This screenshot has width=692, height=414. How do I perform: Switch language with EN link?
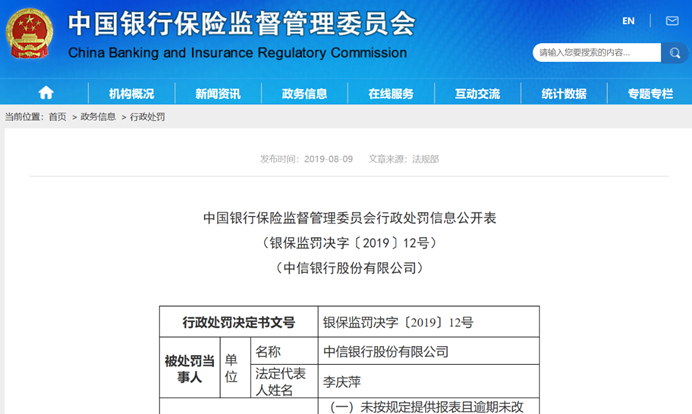tap(628, 21)
